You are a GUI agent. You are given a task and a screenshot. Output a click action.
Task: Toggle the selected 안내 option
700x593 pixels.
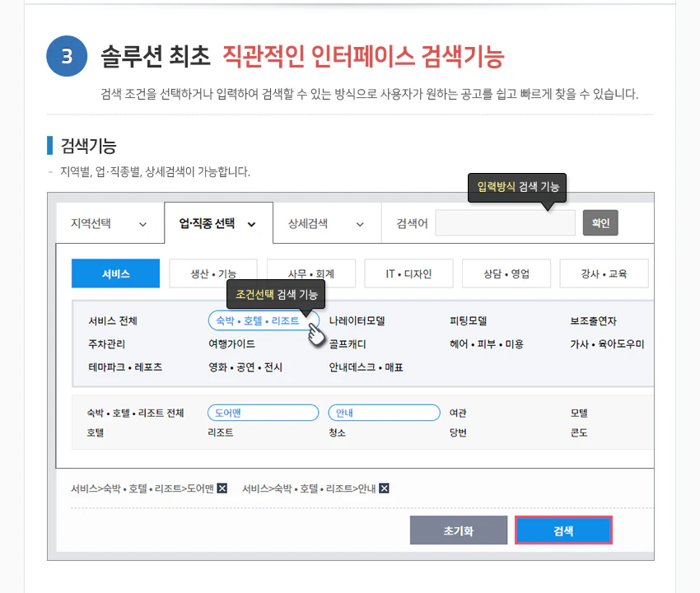pos(385,413)
